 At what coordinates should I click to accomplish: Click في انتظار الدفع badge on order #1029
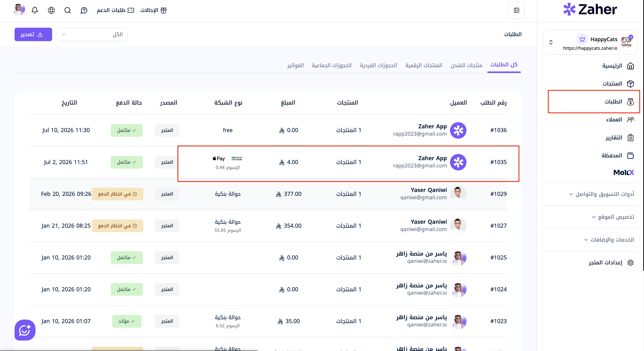click(118, 194)
